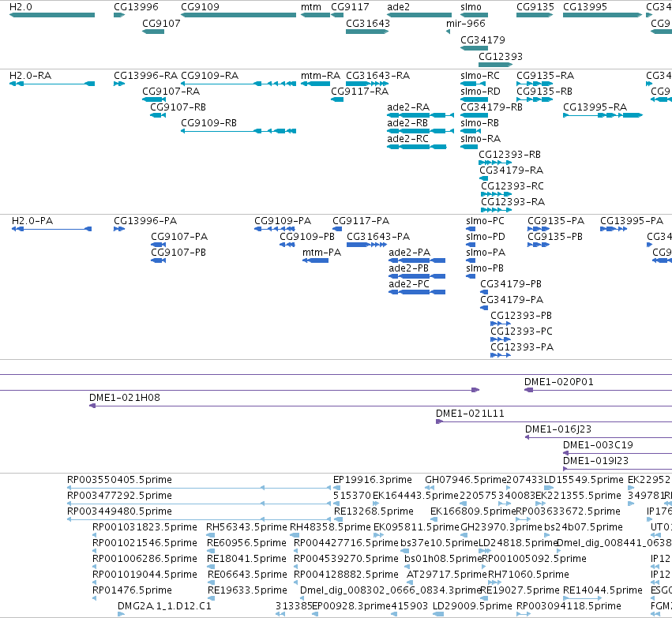Select EST RE14044.5prime

583,598
